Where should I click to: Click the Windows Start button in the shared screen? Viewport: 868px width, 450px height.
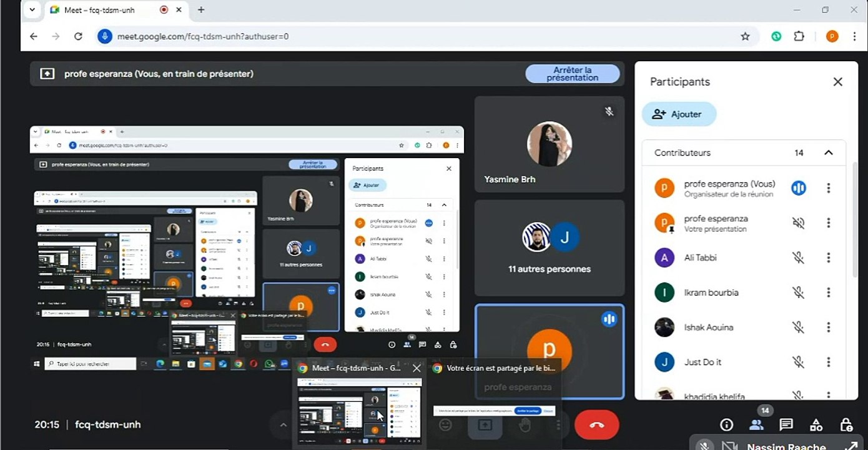(x=37, y=363)
